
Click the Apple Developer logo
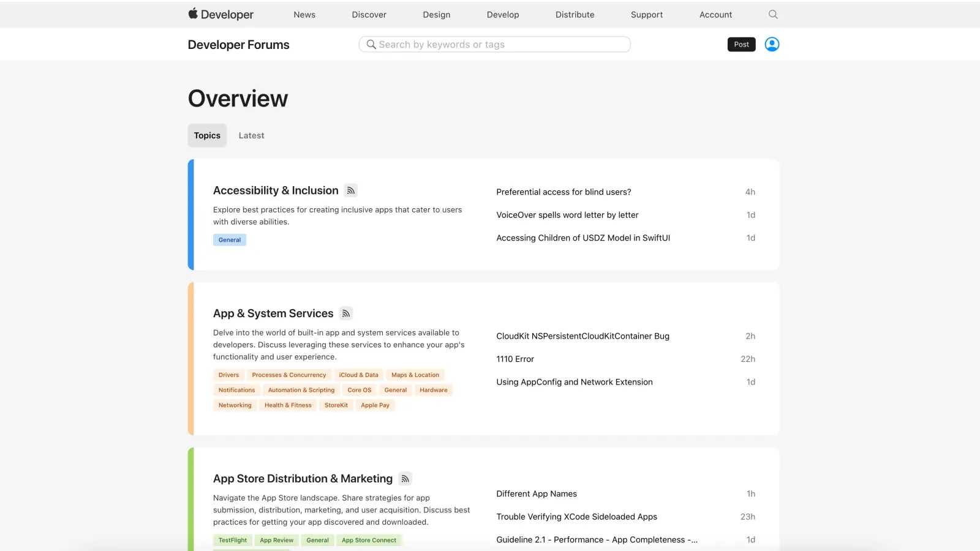point(221,14)
